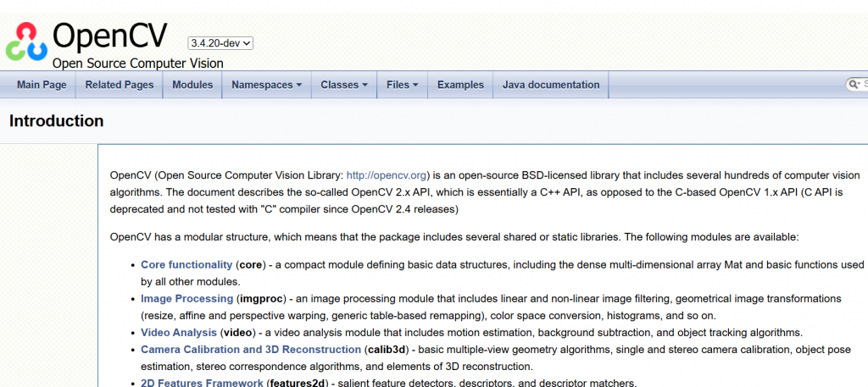Expand the Files dropdown menu
The width and height of the screenshot is (868, 387).
click(402, 85)
